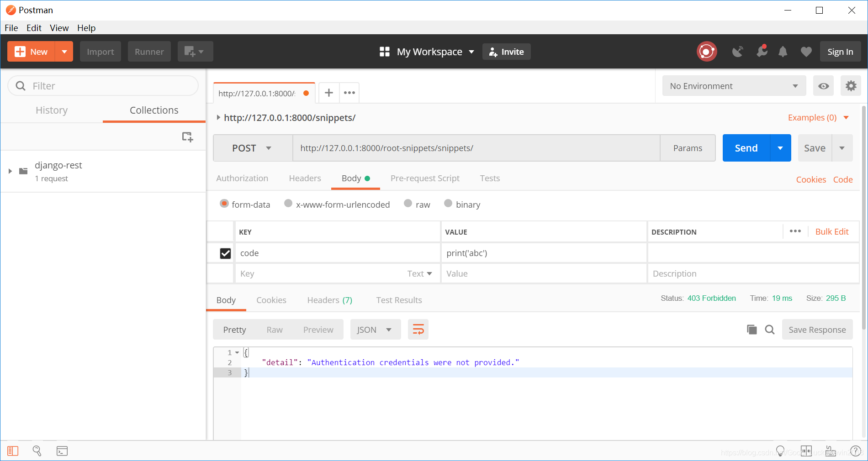This screenshot has height=461, width=868.
Task: Open the new window split icon
Action: [x=195, y=52]
